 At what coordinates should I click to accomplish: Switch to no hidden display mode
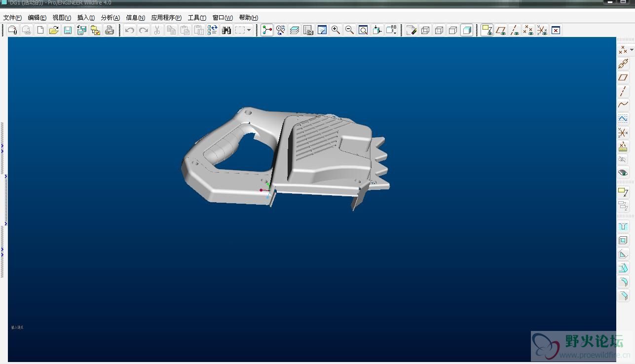point(453,30)
